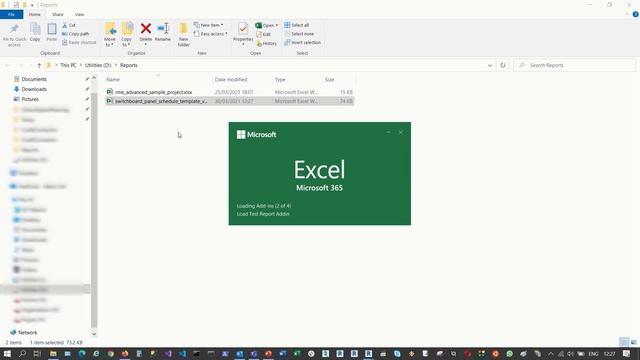Close the Excel splash screen
Screen dimensions: 640x360
click(x=400, y=132)
